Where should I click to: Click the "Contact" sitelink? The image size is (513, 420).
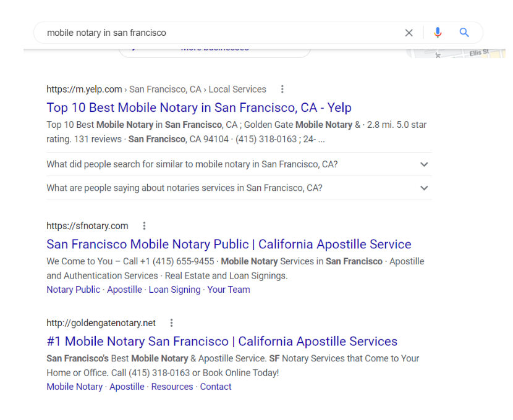216,387
